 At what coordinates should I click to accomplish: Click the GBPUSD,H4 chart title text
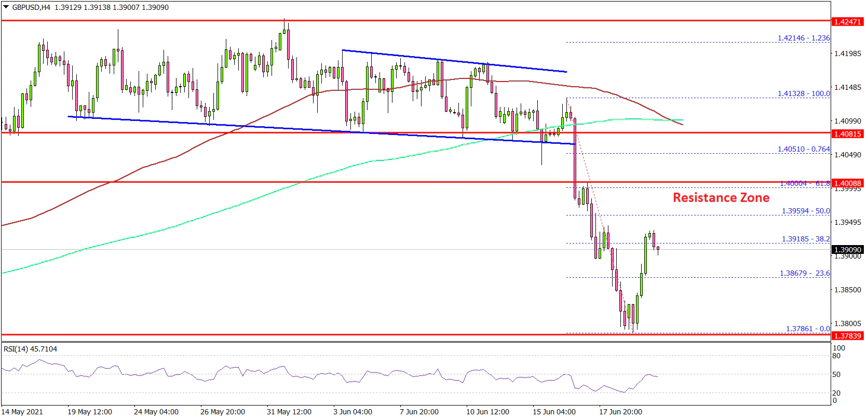31,8
